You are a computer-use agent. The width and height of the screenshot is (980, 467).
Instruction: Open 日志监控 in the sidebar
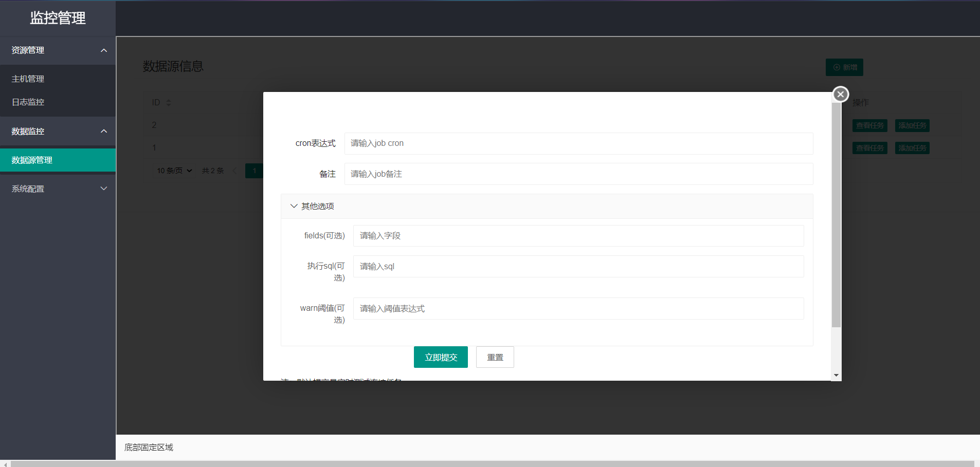click(58, 102)
